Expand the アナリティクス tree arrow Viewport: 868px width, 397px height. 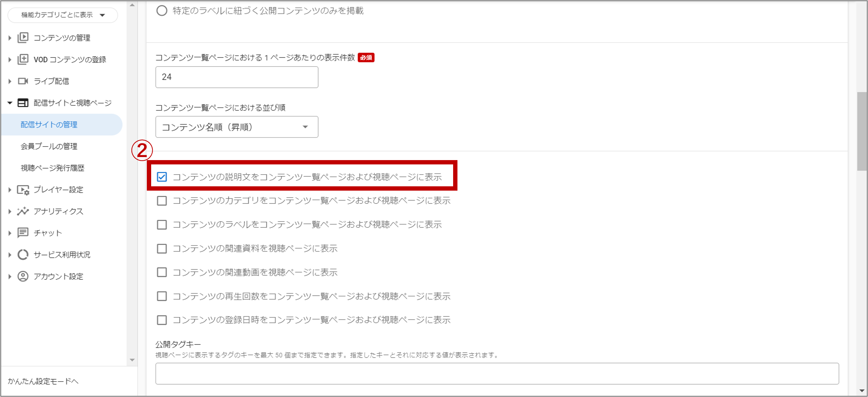(x=10, y=211)
